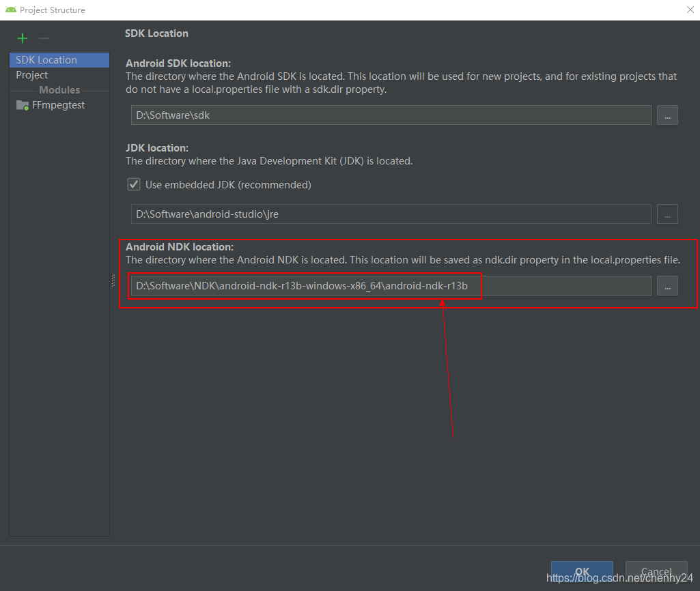Click the green plus add module icon
Image resolution: width=700 pixels, height=591 pixels.
[x=23, y=38]
